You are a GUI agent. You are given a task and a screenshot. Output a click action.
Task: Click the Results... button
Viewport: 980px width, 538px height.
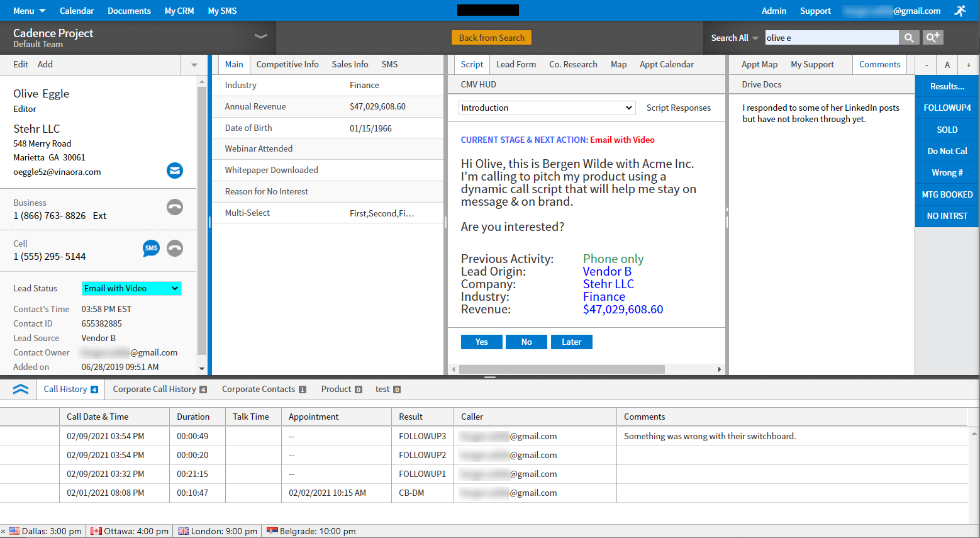(947, 86)
